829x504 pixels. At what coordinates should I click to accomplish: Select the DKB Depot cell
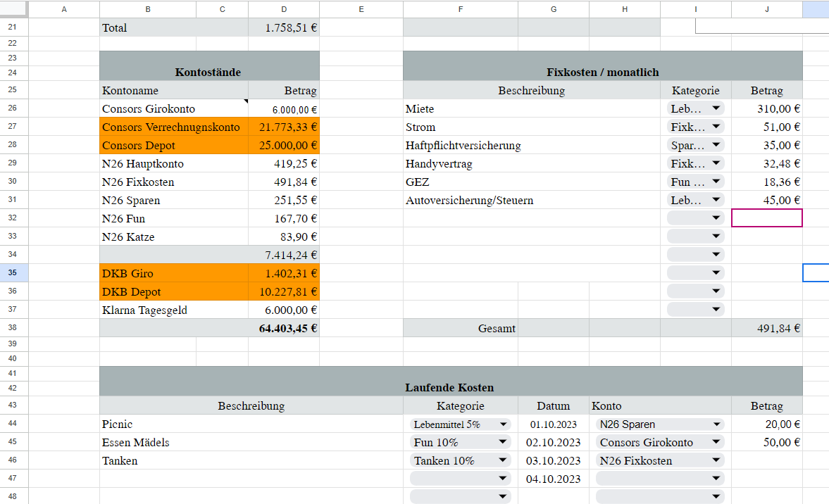pyautogui.click(x=174, y=291)
